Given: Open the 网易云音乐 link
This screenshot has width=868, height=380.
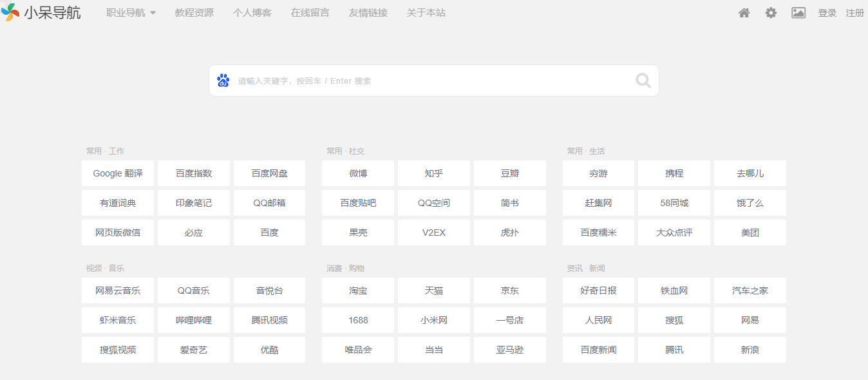Looking at the screenshot, I should tap(118, 290).
